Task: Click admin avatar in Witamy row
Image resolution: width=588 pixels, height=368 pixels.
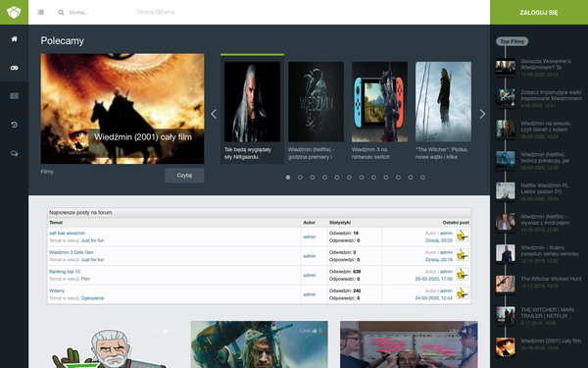Action: [x=463, y=293]
